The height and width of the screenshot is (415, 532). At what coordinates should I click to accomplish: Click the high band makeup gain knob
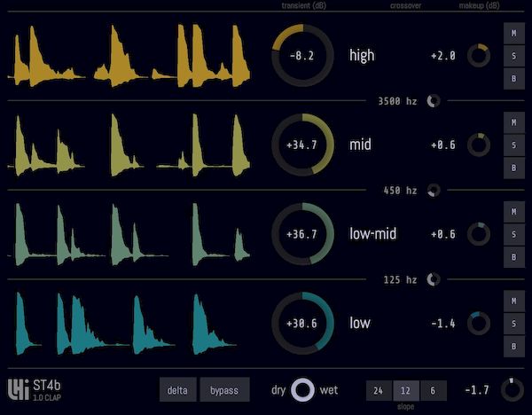tap(479, 55)
